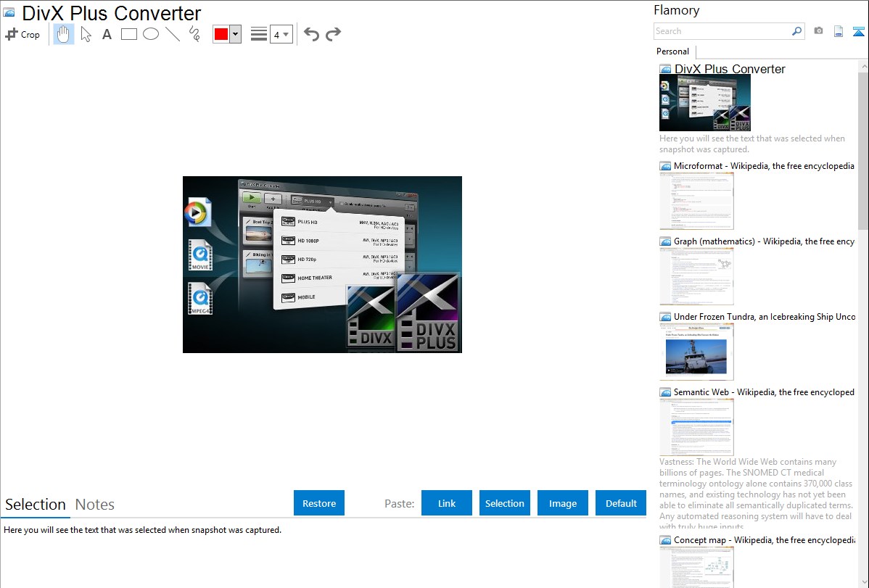Select the straight Line tool
This screenshot has height=588, width=869.
[x=173, y=34]
